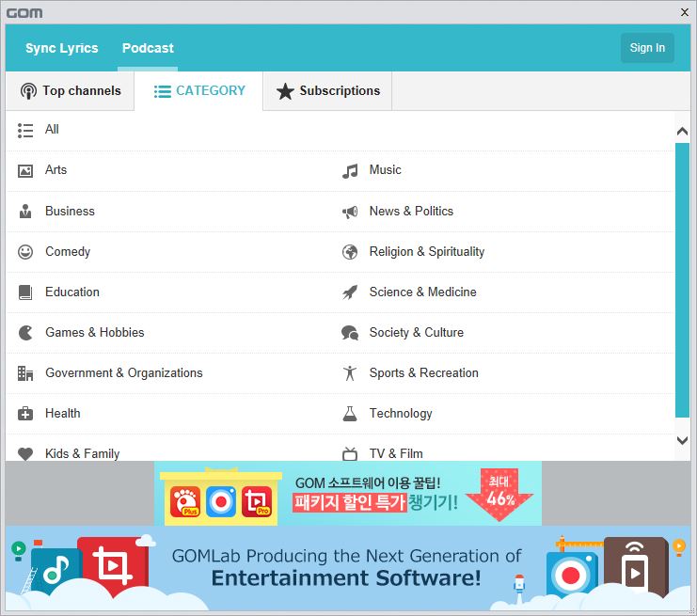The width and height of the screenshot is (697, 616).
Task: Click the News & Politics megaphone icon
Action: click(x=350, y=212)
